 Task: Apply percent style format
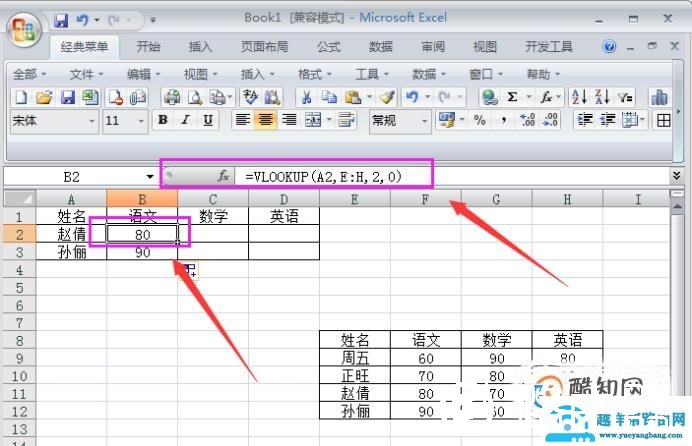point(480,120)
